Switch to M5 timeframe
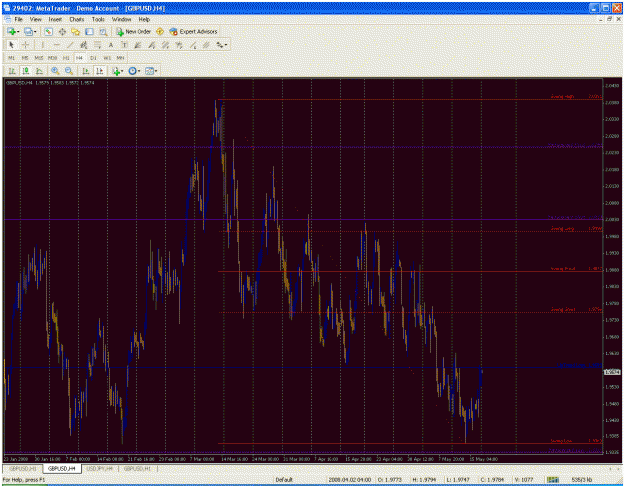The height and width of the screenshot is (486, 625). pos(25,58)
